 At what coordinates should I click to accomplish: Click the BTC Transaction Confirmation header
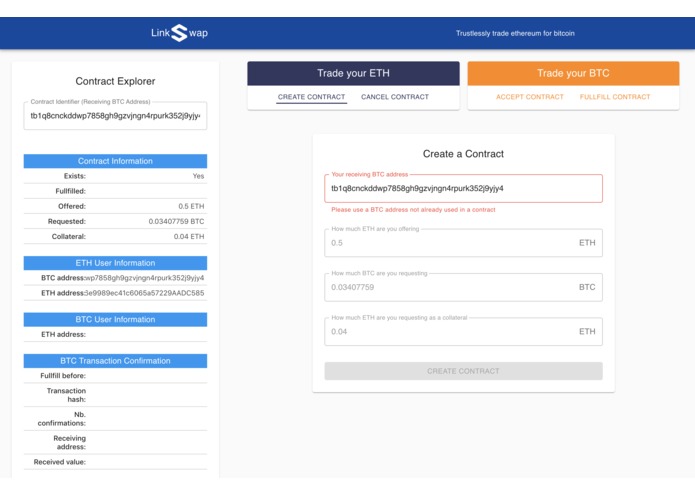point(115,361)
